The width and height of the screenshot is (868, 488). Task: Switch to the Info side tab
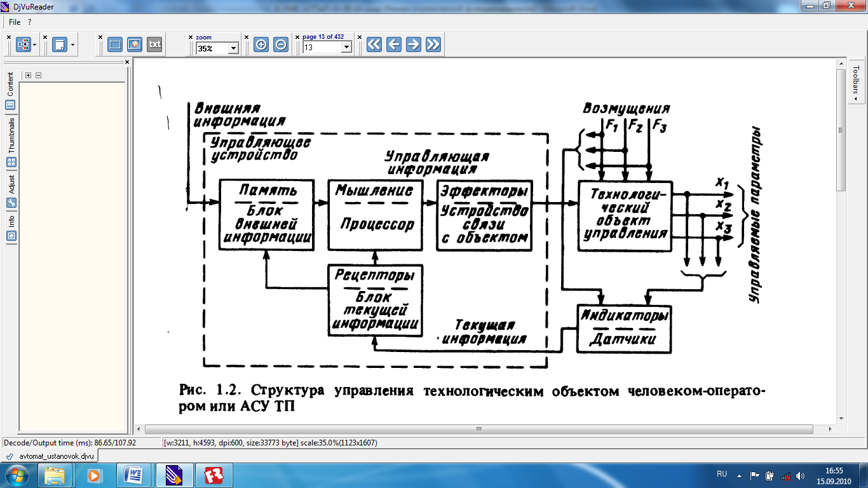[x=11, y=227]
